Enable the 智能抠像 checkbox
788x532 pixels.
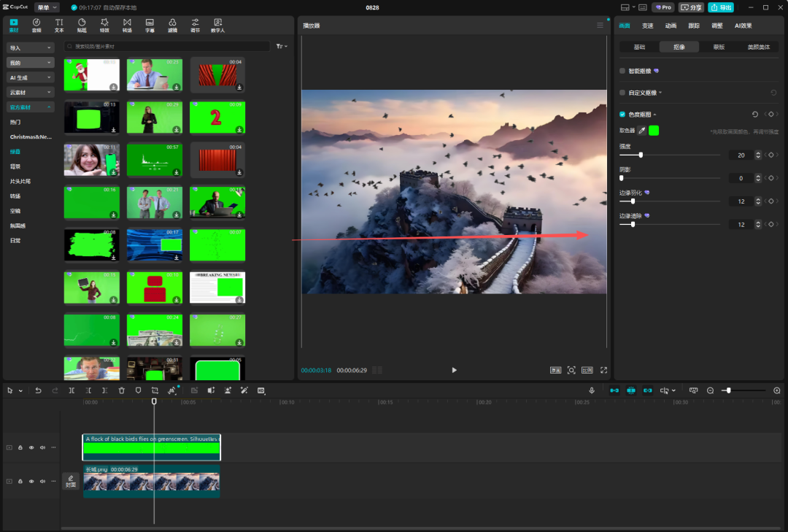point(622,71)
